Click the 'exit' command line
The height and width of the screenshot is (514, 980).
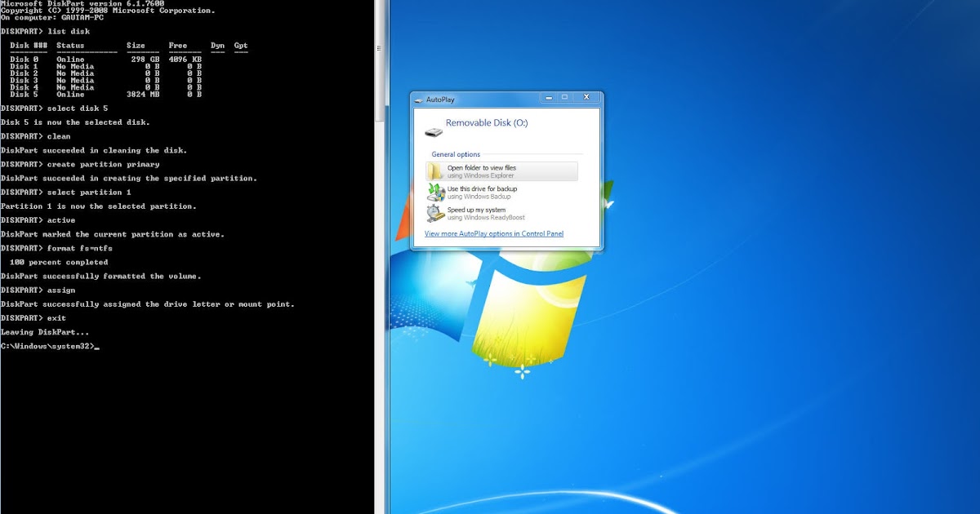point(33,317)
